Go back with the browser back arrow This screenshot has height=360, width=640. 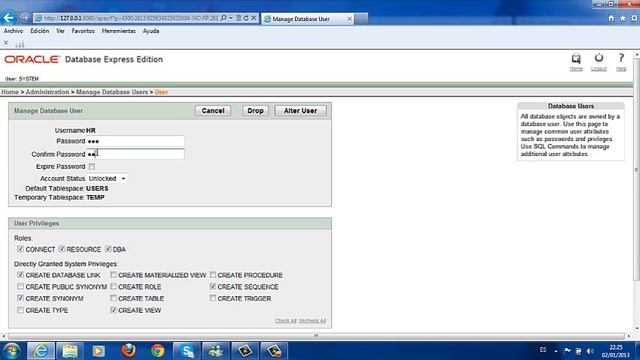click(8, 18)
